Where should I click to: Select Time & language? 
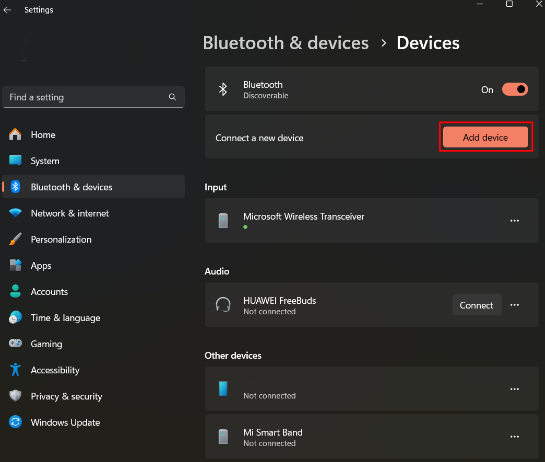[93, 318]
